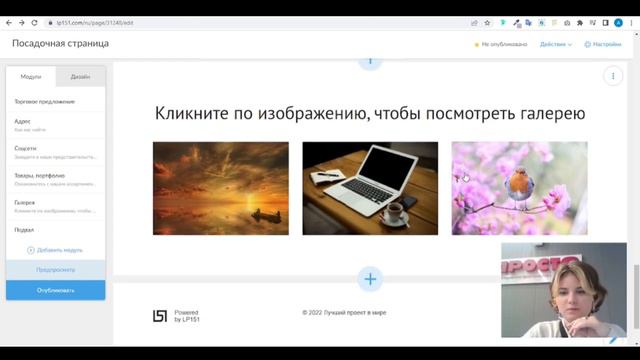
Task: Go back with the browser back arrow
Action: click(9, 23)
